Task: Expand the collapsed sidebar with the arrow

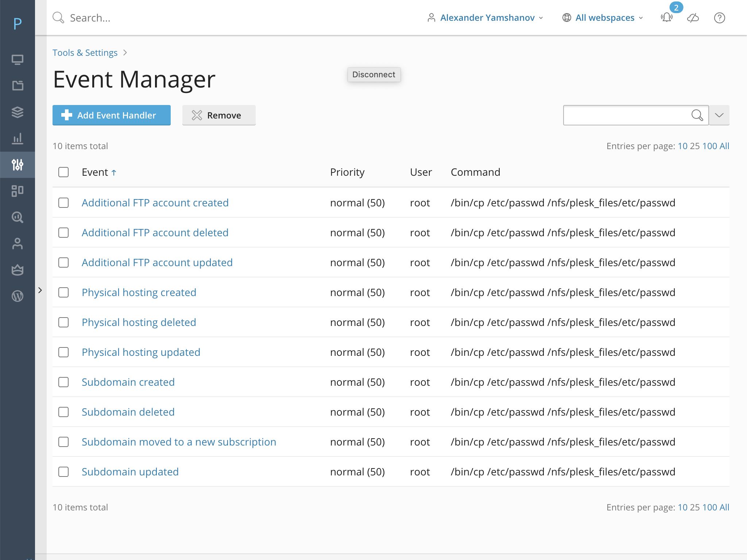Action: pyautogui.click(x=40, y=290)
